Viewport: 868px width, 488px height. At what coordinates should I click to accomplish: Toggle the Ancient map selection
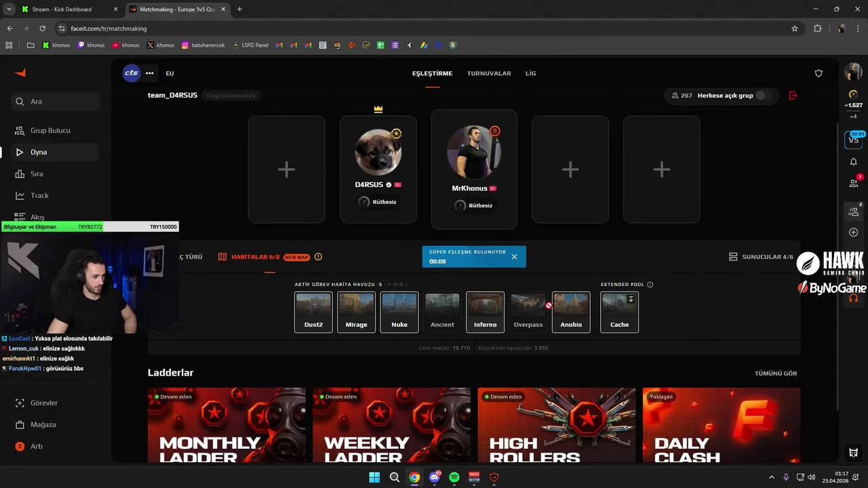[442, 312]
